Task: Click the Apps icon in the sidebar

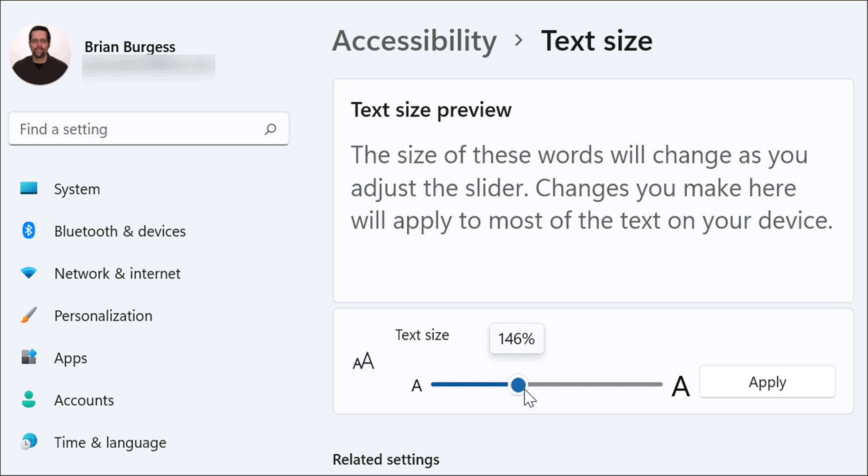Action: coord(28,357)
